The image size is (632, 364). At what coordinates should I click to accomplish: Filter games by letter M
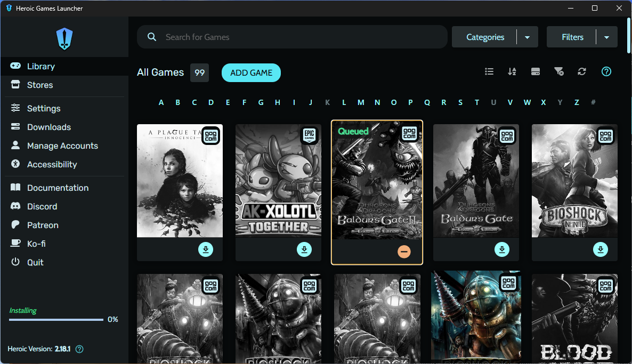[x=361, y=102]
